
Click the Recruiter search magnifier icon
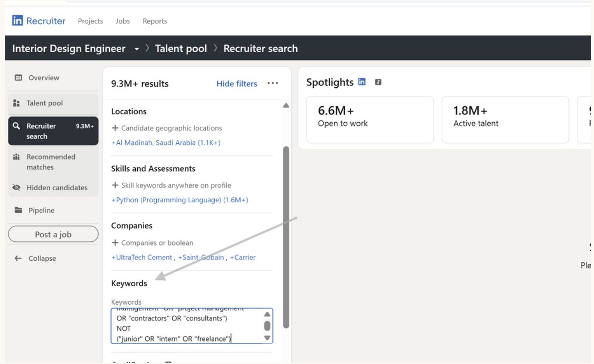17,126
